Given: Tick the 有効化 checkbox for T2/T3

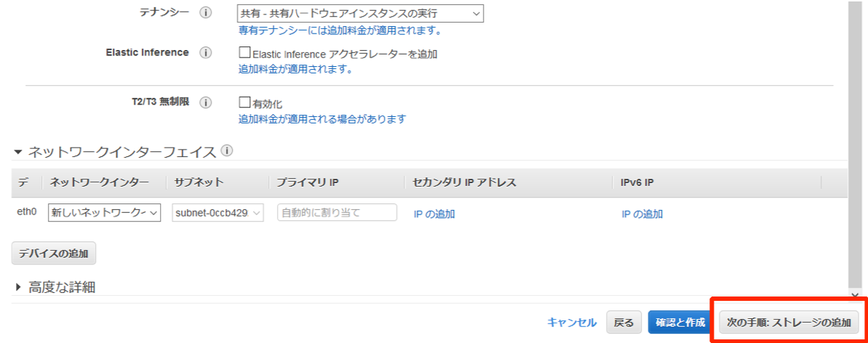Looking at the screenshot, I should 244,102.
